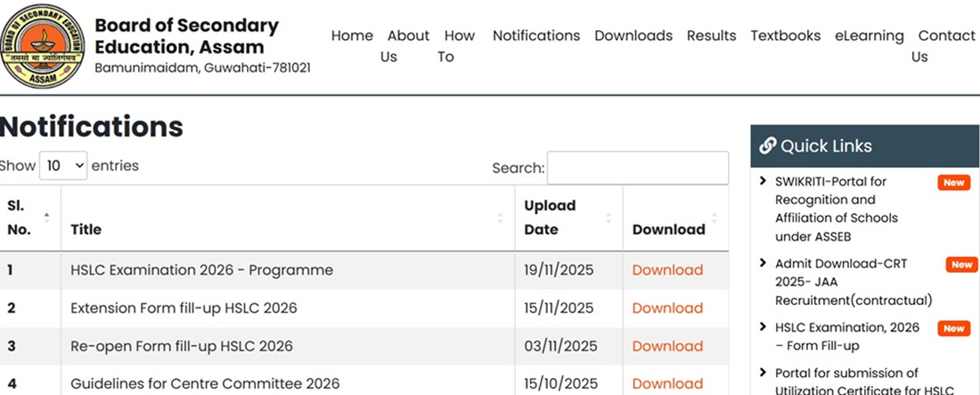The image size is (980, 395).
Task: Sort table by Title column arrows
Action: click(x=500, y=218)
